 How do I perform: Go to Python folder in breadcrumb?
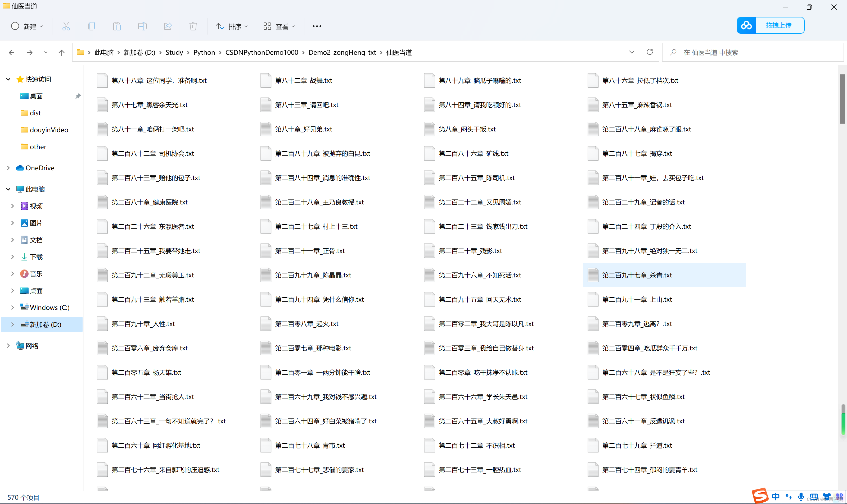(204, 53)
